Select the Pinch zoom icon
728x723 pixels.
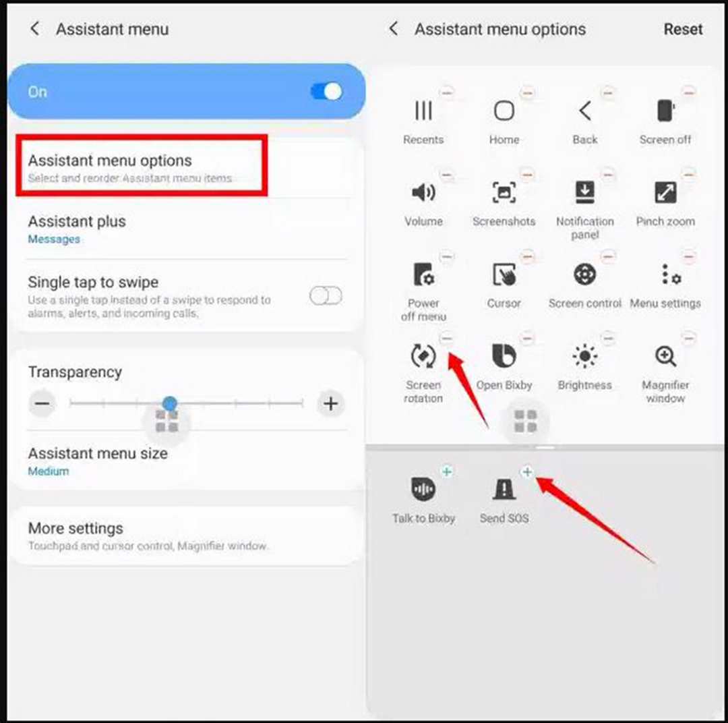(x=665, y=192)
